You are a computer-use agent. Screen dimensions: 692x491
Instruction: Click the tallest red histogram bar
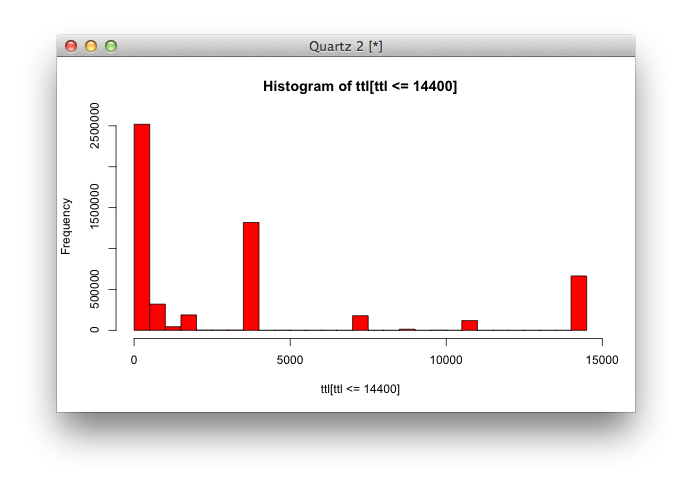coord(142,228)
